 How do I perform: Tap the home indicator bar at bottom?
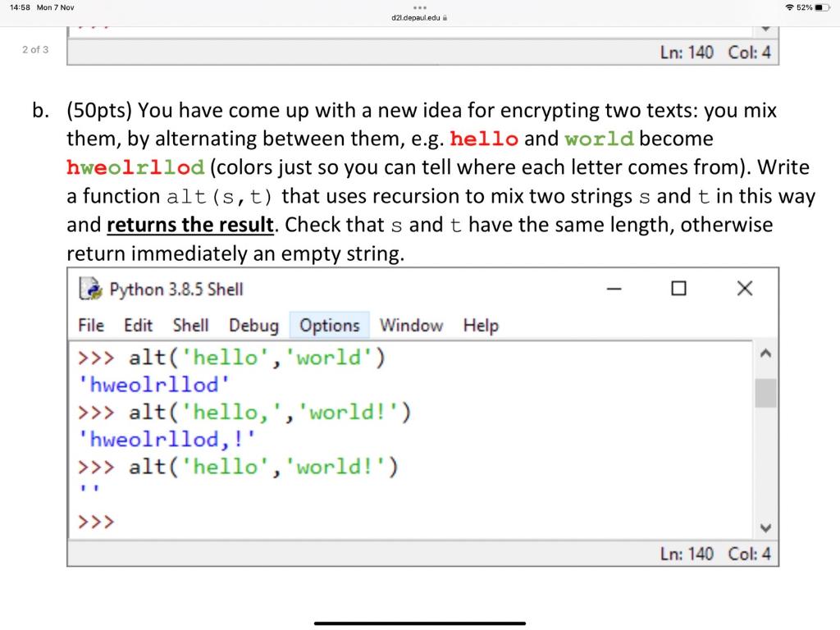[x=420, y=623]
